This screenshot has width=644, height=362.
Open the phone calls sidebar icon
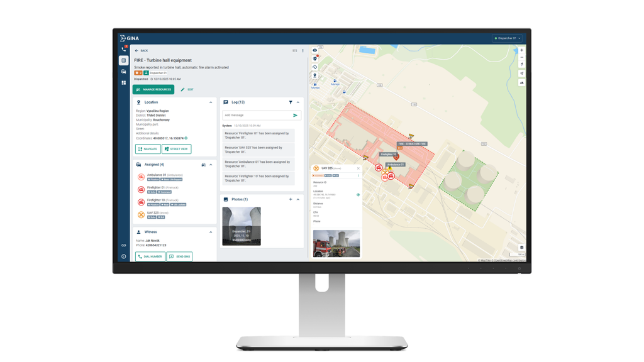point(124,49)
